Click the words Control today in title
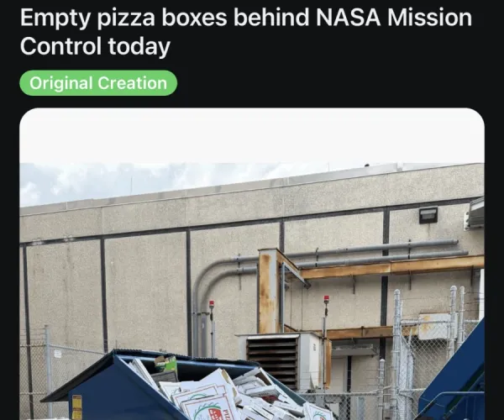Screen dimensions: 504x420 pos(95,46)
